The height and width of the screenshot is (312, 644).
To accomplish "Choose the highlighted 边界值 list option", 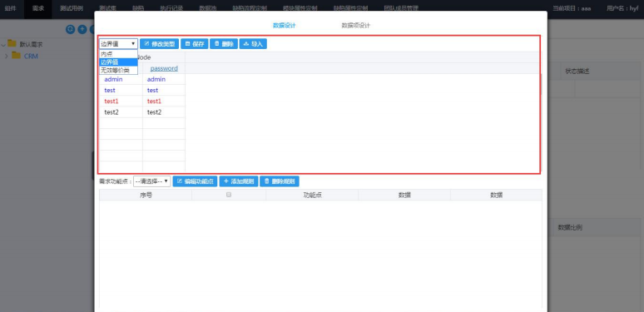I will click(x=118, y=62).
